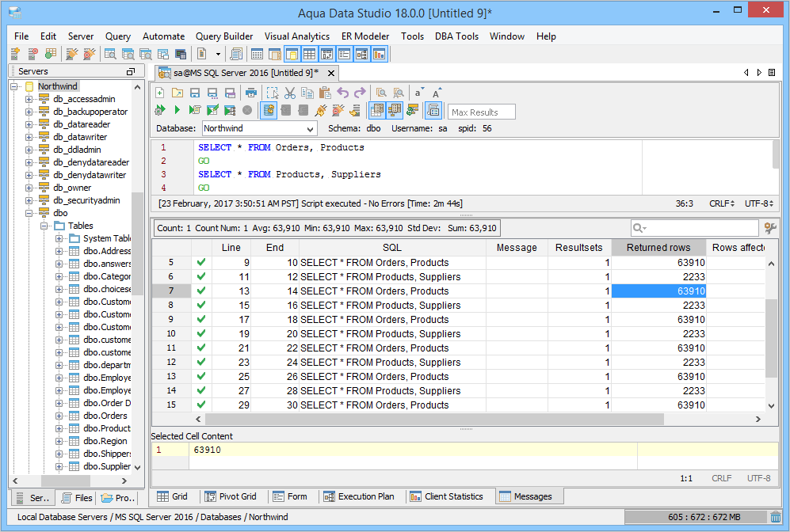Screen dimensions: 790x532
Task: Click the Cut scissors icon
Action: pos(290,93)
